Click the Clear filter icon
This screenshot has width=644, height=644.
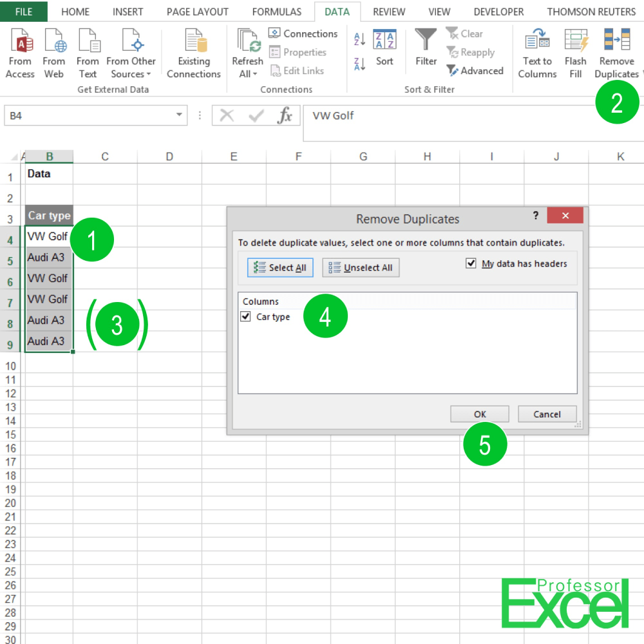452,33
